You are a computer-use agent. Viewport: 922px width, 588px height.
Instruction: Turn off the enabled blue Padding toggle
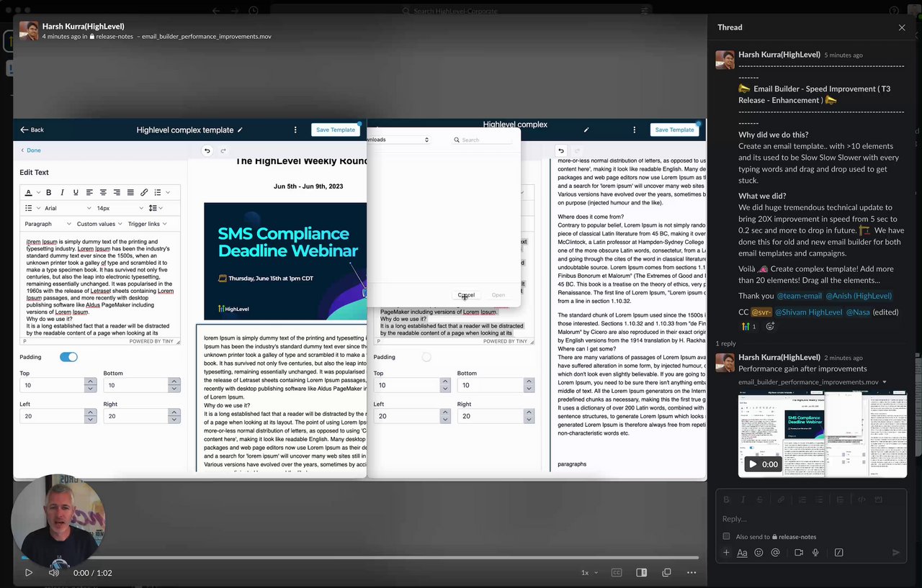(x=68, y=357)
